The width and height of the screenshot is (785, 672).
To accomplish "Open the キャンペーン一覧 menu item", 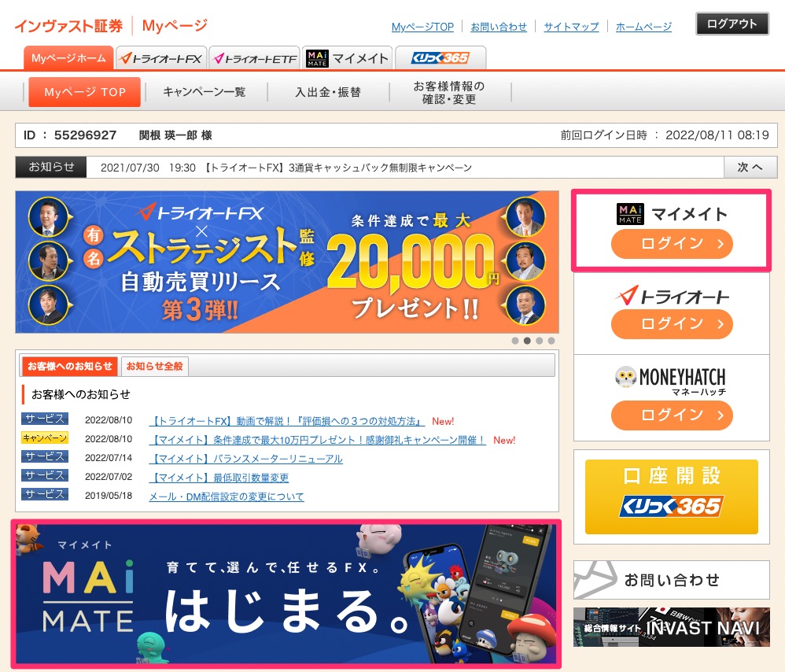I will [205, 92].
